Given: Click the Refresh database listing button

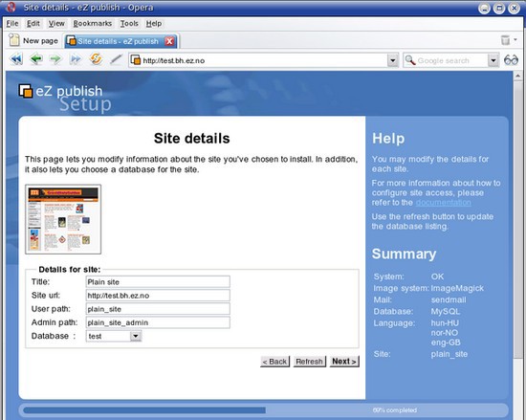Looking at the screenshot, I should click(x=309, y=362).
